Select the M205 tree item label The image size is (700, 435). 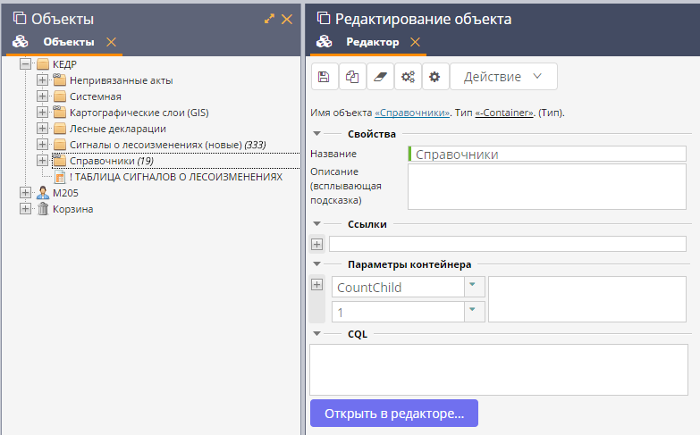[x=66, y=193]
